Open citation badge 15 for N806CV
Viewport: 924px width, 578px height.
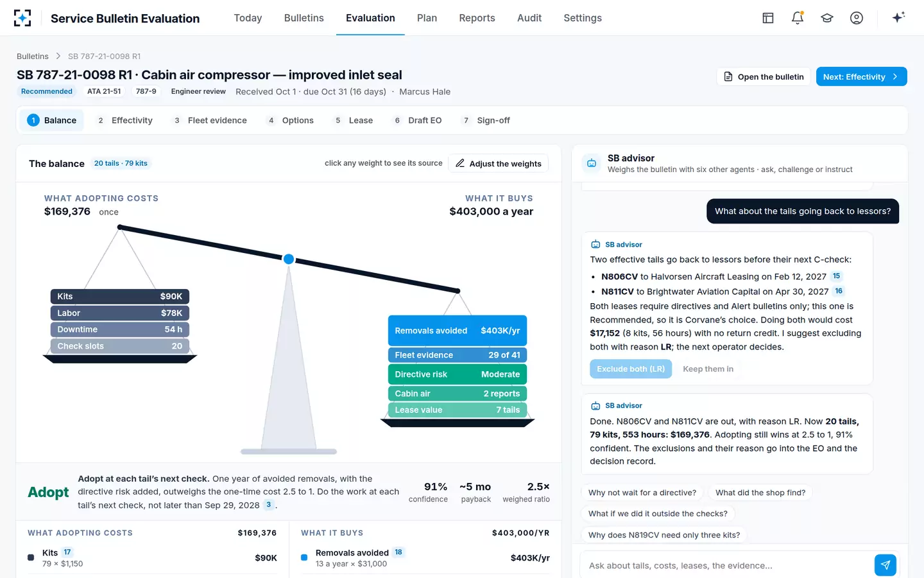pos(836,276)
